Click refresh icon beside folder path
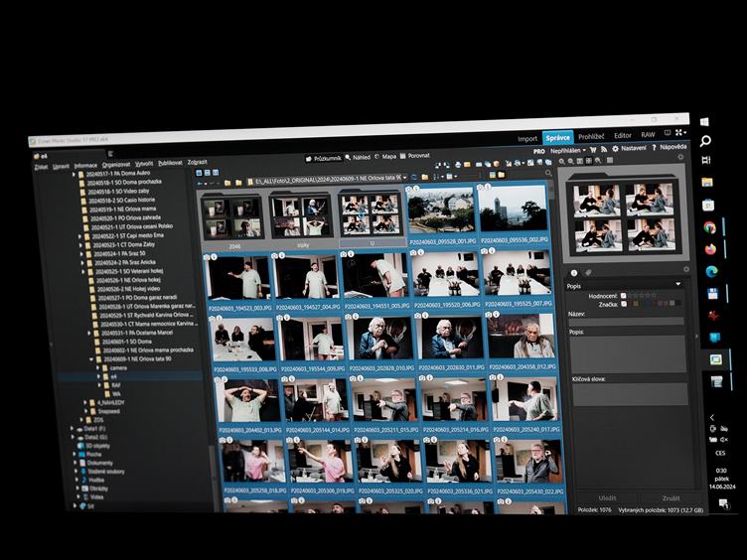The height and width of the screenshot is (560, 747). (414, 177)
